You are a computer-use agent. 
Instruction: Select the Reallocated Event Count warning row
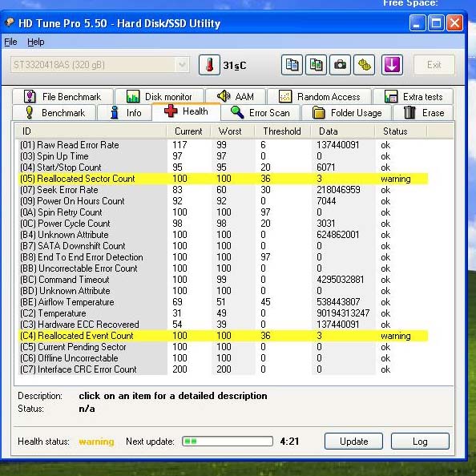pyautogui.click(x=224, y=336)
